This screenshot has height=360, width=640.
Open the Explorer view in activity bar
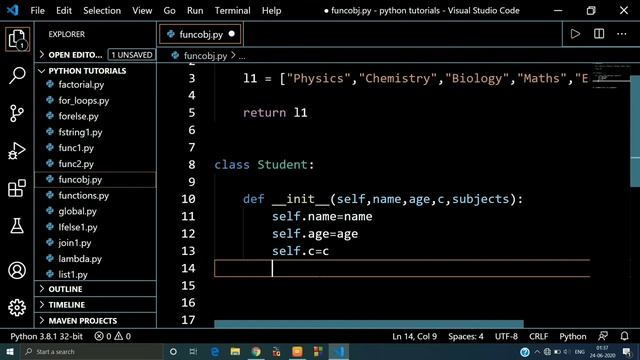(x=17, y=40)
